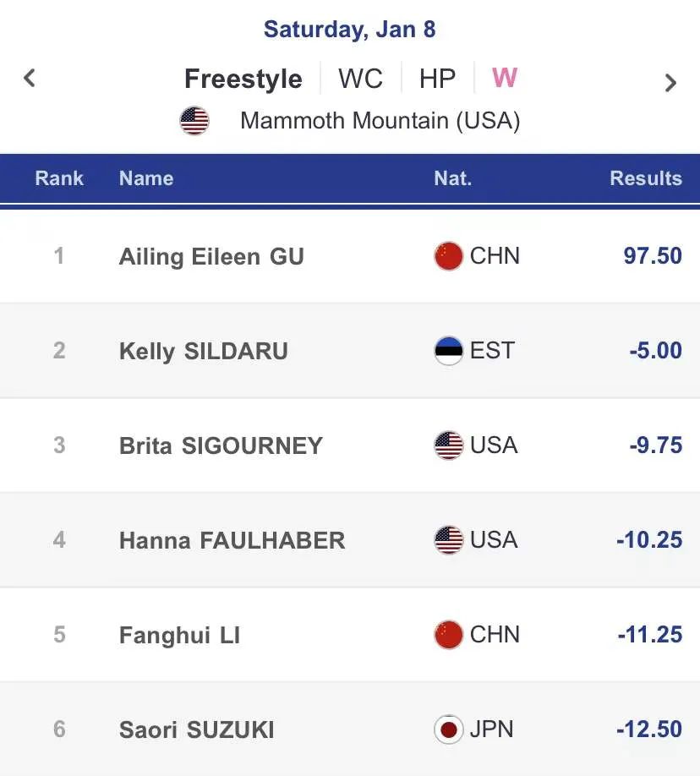Click USA flag in Hanna Faulhaber row
700x776 pixels.
pos(448,540)
